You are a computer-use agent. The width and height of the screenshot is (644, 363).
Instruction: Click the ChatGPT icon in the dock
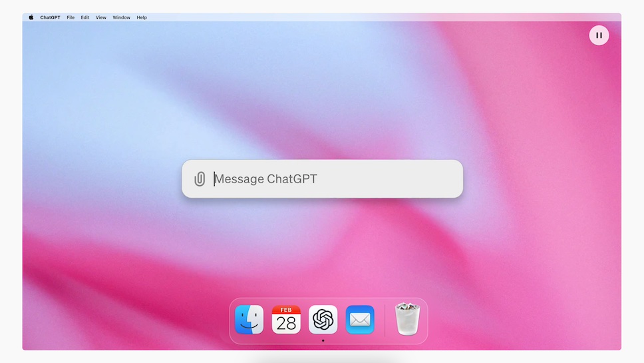point(323,320)
